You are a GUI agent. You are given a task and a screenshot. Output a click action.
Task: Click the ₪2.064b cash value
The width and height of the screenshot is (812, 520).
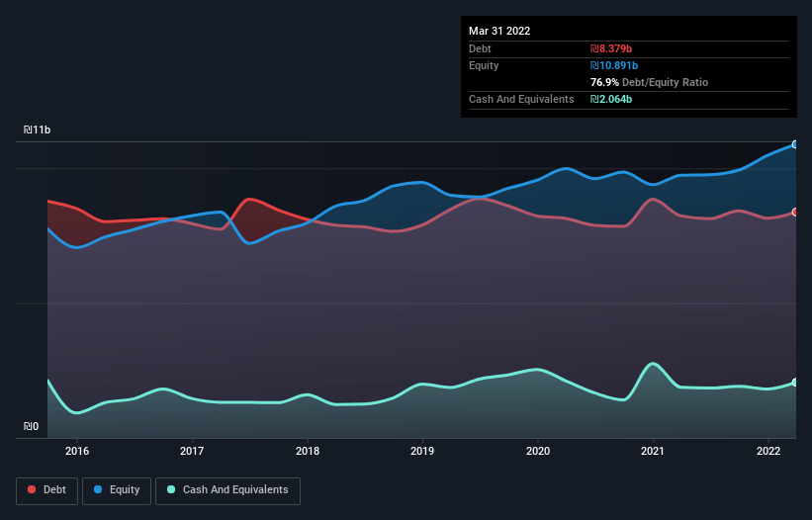pos(611,99)
